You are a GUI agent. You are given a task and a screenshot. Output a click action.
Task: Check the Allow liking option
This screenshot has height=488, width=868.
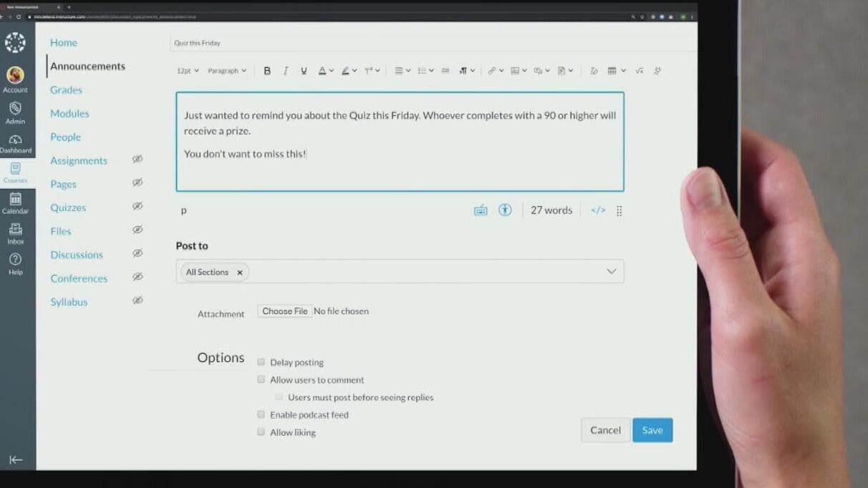261,431
